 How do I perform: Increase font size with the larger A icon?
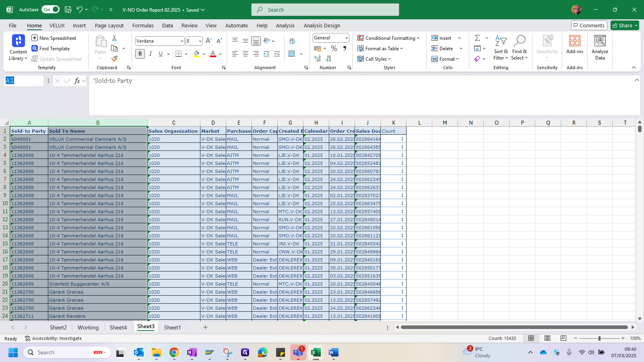click(208, 41)
